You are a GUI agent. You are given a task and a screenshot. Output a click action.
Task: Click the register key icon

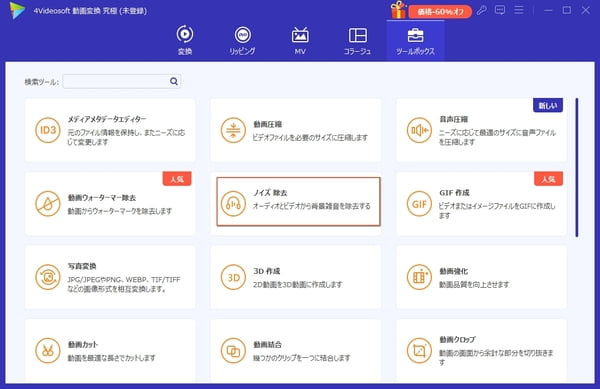tap(481, 10)
